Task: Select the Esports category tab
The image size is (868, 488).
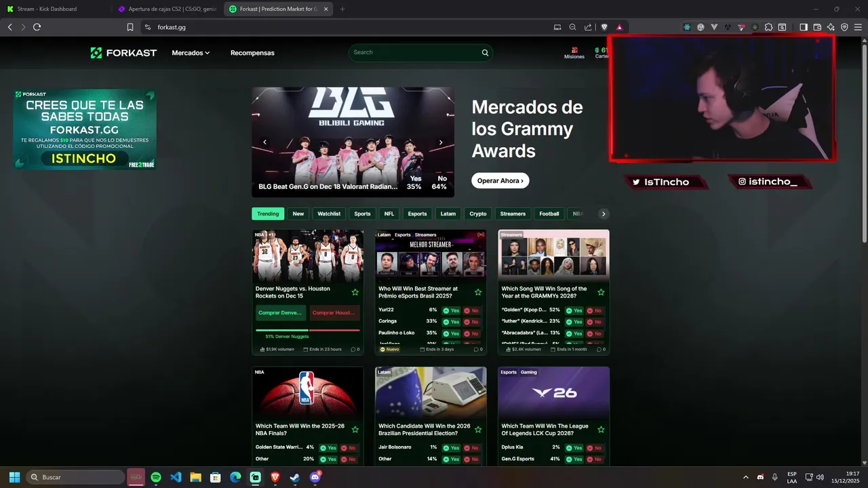Action: click(417, 213)
